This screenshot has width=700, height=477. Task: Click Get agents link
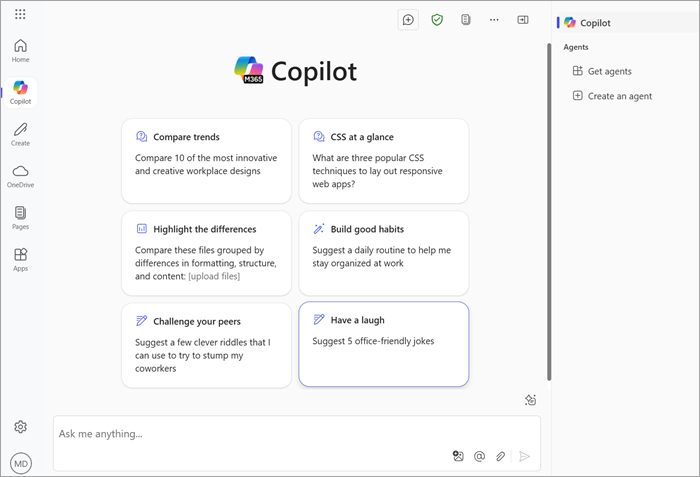click(610, 71)
